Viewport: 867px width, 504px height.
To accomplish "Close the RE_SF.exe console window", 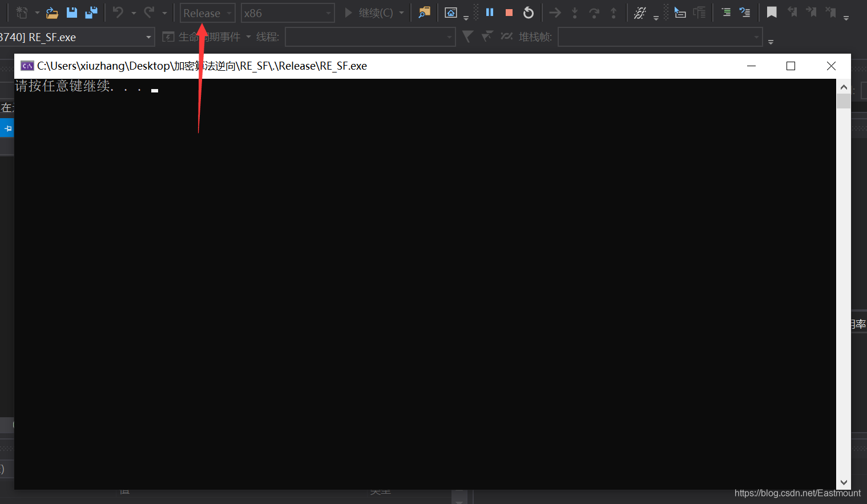I will click(x=831, y=66).
